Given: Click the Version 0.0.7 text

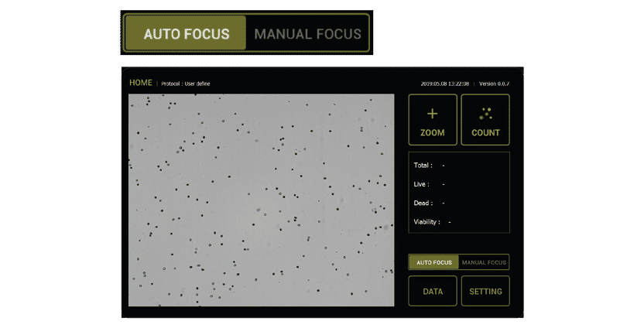Looking at the screenshot, I should [x=494, y=84].
